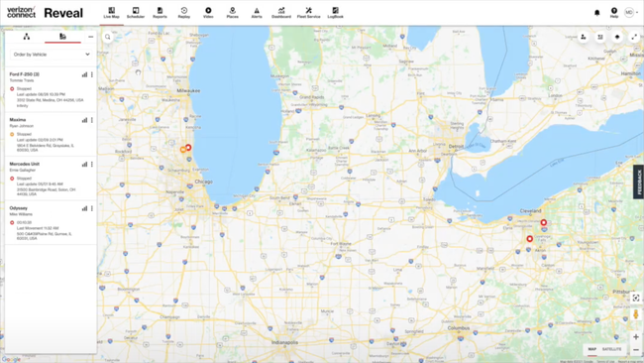Select the Ford F-250 (3) vehicle
Viewport: 644px width, 363px height.
tap(25, 74)
